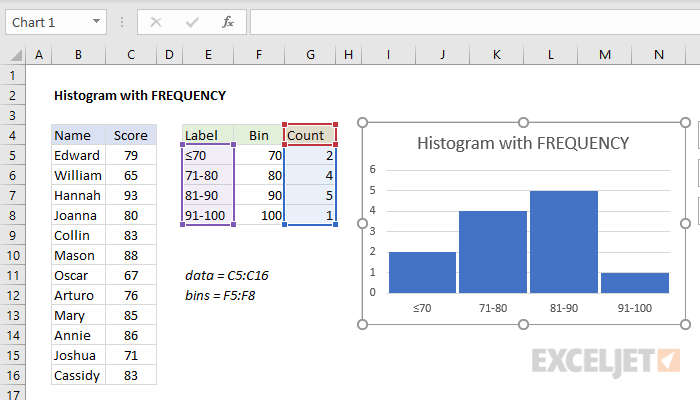Select the cell containing 'Mary'
This screenshot has width=700, height=400.
tap(79, 316)
